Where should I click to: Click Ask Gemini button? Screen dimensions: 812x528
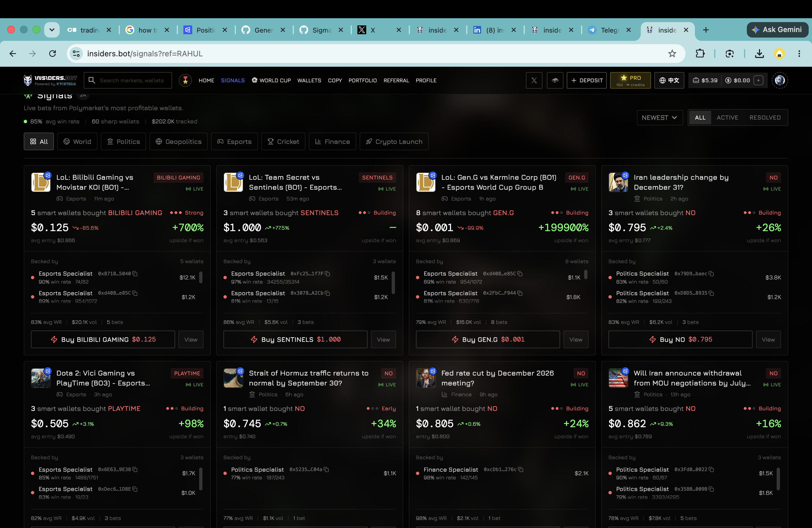pyautogui.click(x=777, y=30)
